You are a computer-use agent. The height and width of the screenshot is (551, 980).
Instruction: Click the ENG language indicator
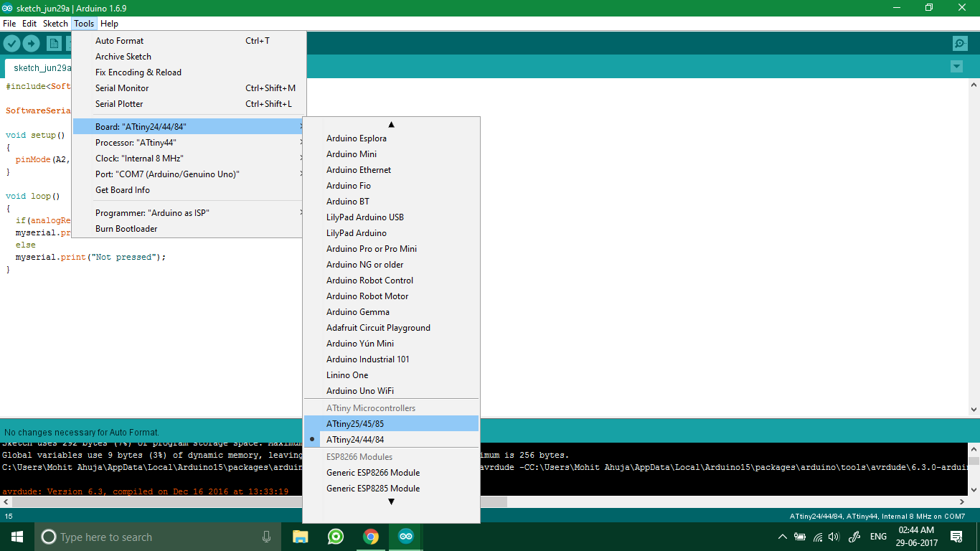pos(878,537)
